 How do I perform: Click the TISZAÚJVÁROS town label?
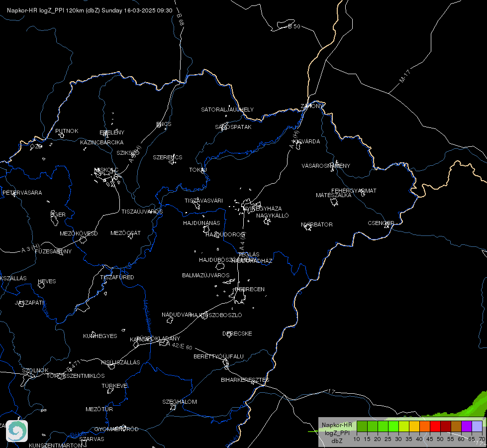(142, 212)
